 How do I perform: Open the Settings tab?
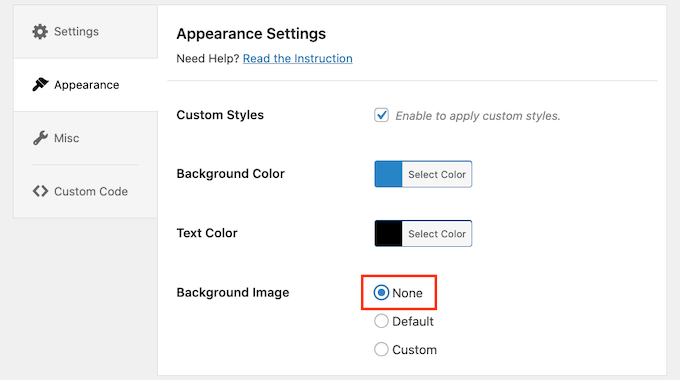85,32
